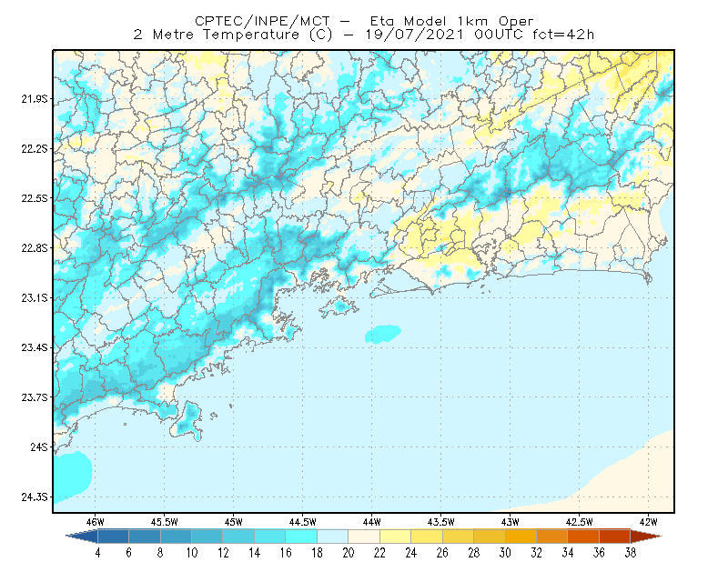The width and height of the screenshot is (728, 562).
Task: Click the title text 'Eta Model 1km Oper'
Action: coord(451,21)
